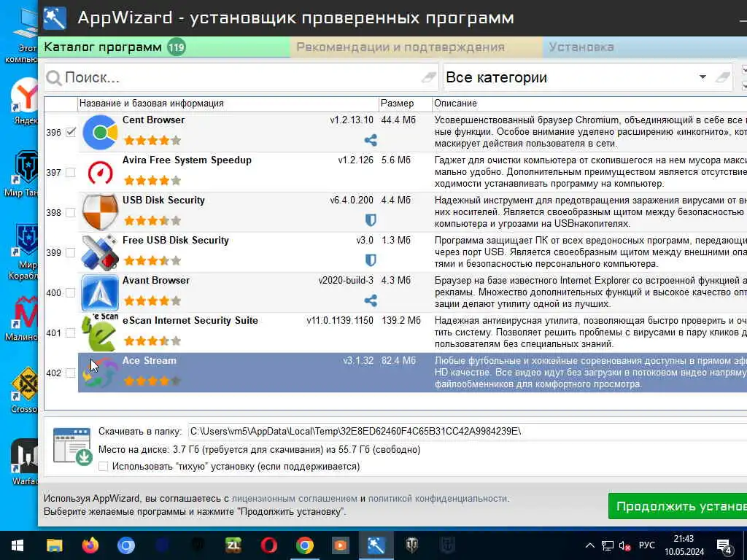Screen dimensions: 747x560
Task: Click the Avira Free System Speedup gauge icon
Action: (x=100, y=172)
